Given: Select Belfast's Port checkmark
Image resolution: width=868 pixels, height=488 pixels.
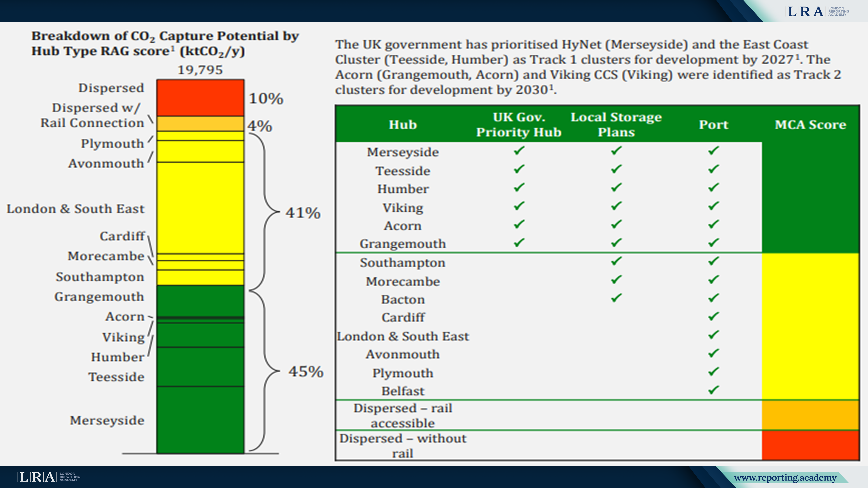Looking at the screenshot, I should coord(713,390).
